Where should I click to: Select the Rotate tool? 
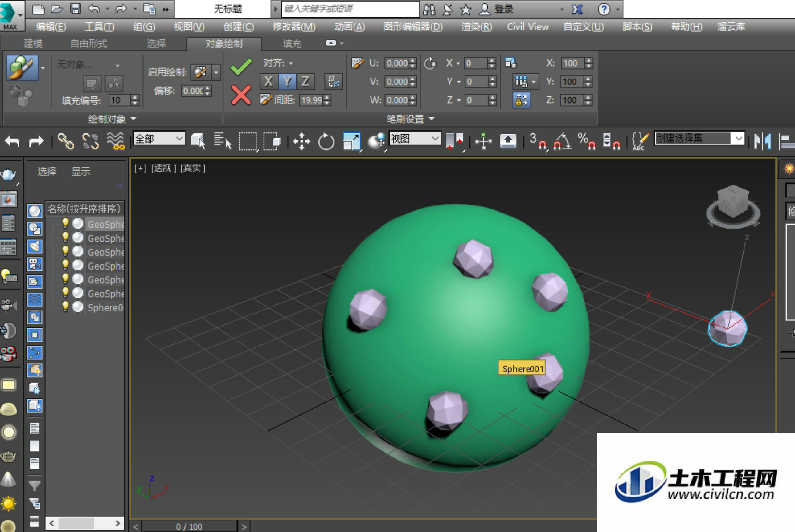click(326, 141)
